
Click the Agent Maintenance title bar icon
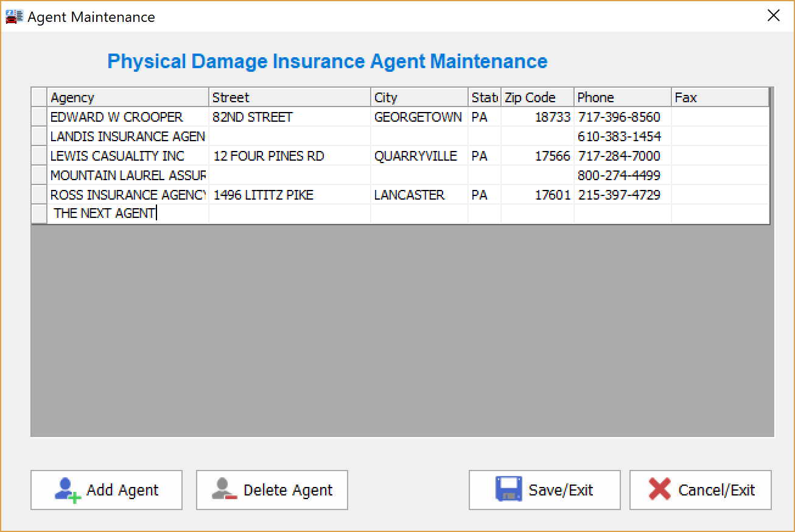pos(14,16)
